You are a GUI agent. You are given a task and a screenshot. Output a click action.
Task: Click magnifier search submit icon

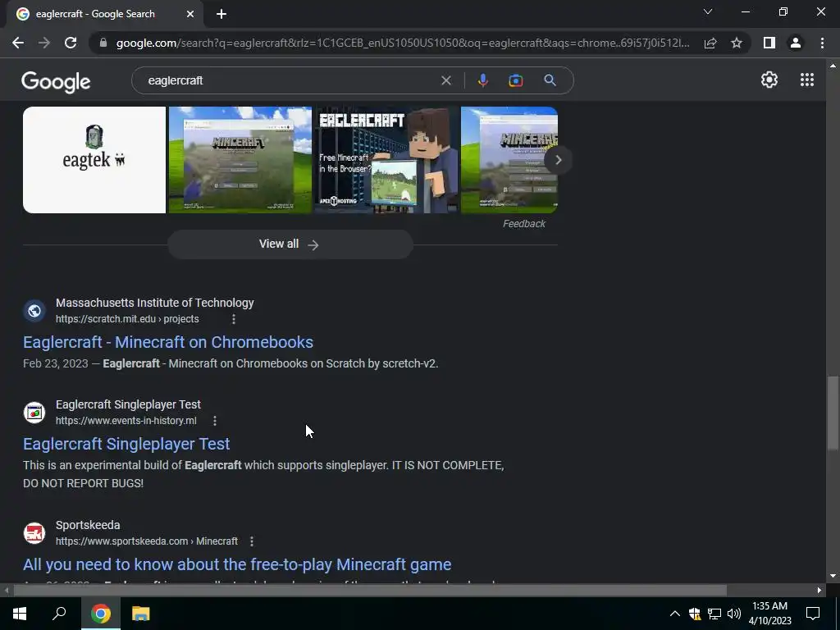[x=550, y=80]
